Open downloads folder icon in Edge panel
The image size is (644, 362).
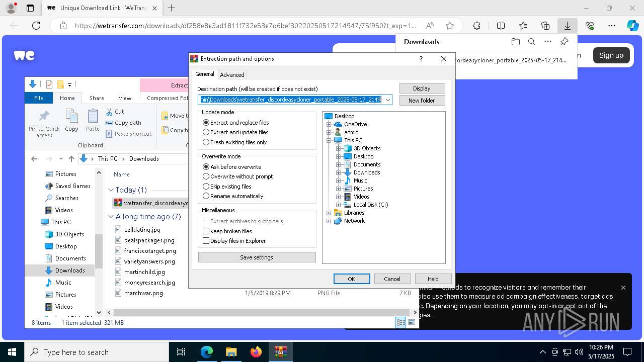point(515,42)
